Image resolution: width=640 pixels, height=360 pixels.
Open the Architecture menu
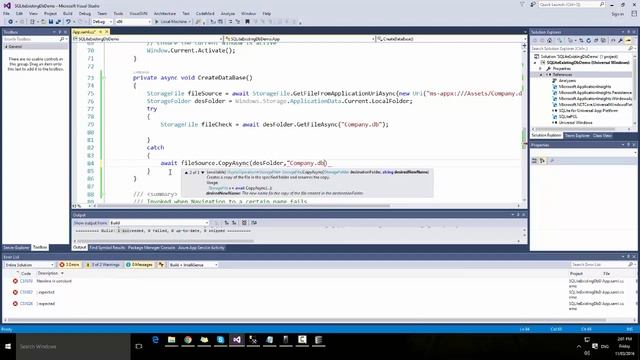click(165, 13)
